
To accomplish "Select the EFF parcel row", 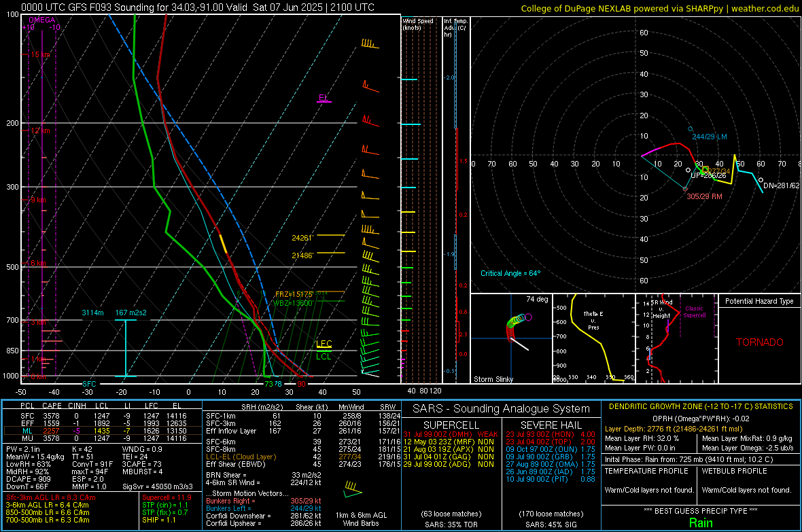I will tap(103, 423).
